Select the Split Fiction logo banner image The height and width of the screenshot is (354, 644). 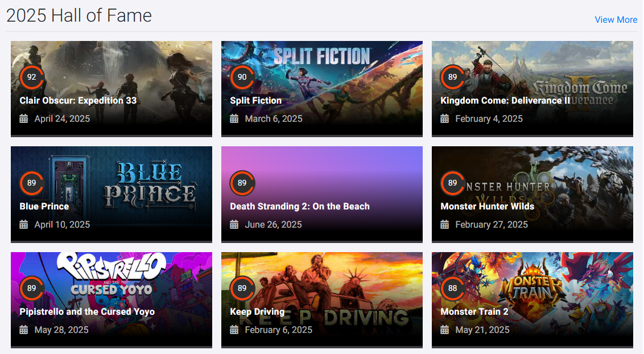point(322,88)
